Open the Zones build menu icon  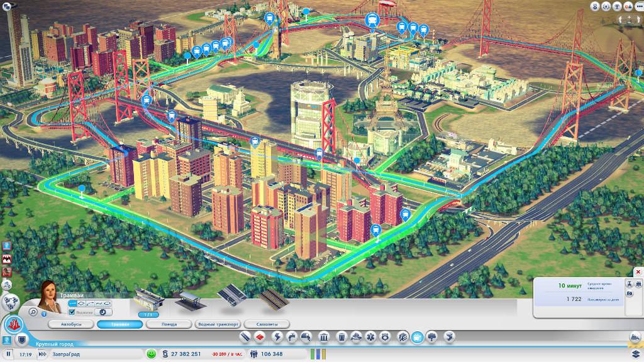click(260, 337)
